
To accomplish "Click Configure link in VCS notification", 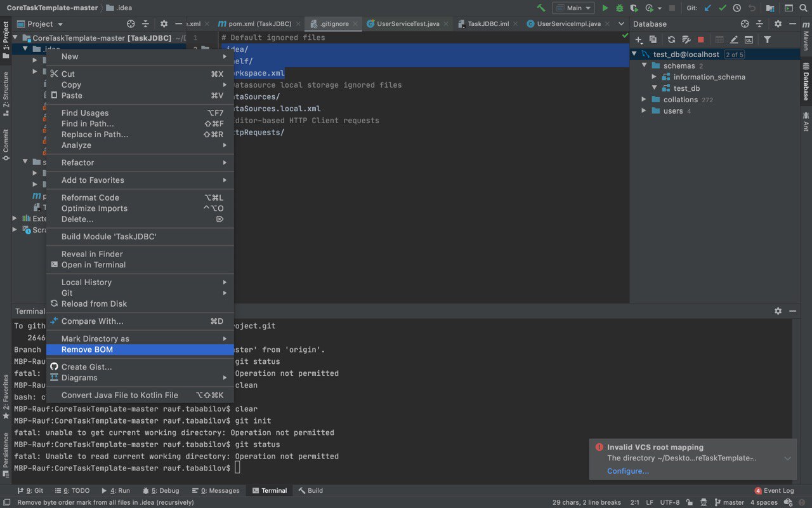I will click(628, 471).
